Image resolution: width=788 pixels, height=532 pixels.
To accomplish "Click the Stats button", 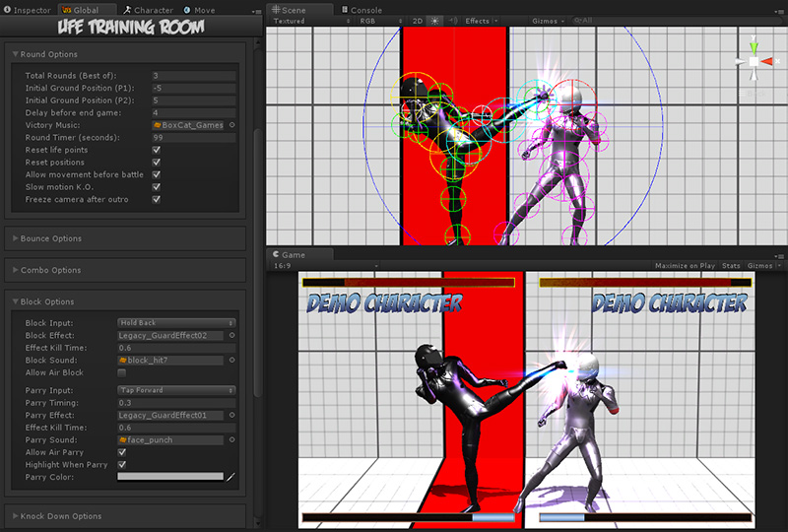I will click(x=731, y=265).
